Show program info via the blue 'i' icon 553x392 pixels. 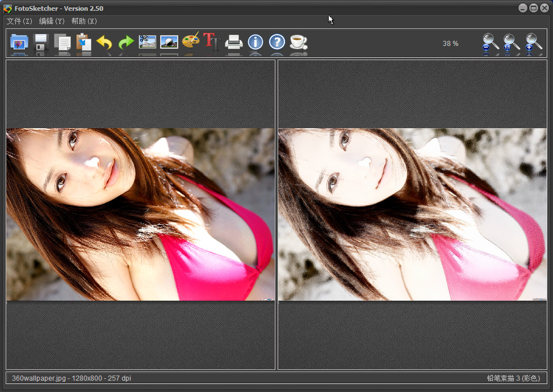[255, 42]
